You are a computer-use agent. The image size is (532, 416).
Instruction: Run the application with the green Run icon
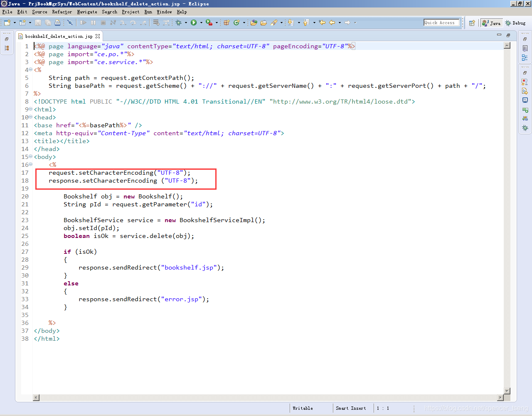(194, 22)
